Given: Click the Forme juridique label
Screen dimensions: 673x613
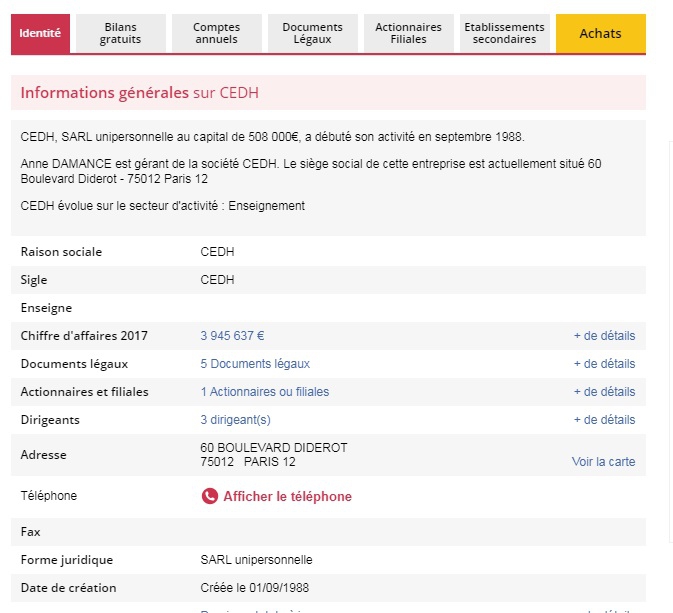Looking at the screenshot, I should (x=67, y=560).
